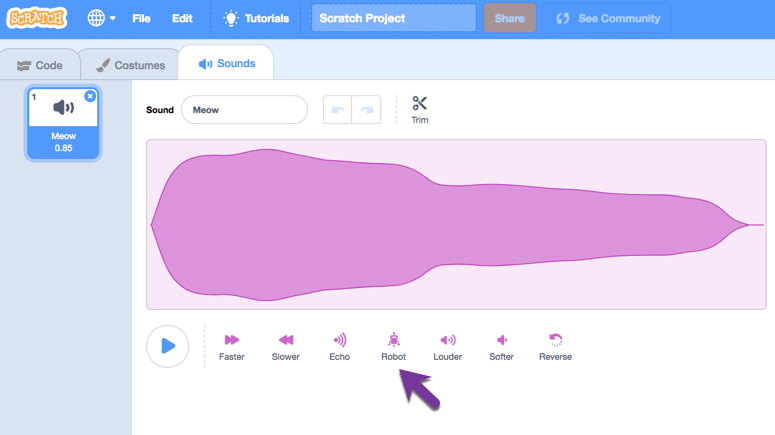775x435 pixels.
Task: Open Tutorials with the lightbulb
Action: click(x=256, y=18)
